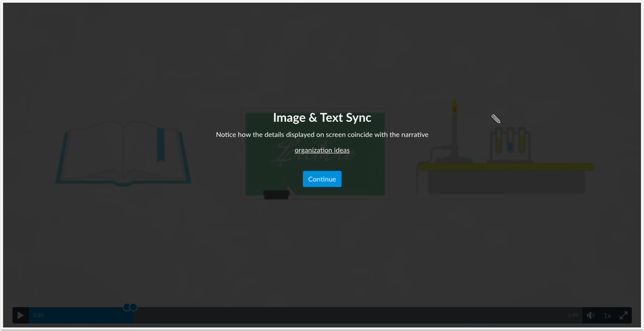Click the 0:20 elapsed time label
Viewport: 644px width, 331px height.
(39, 316)
